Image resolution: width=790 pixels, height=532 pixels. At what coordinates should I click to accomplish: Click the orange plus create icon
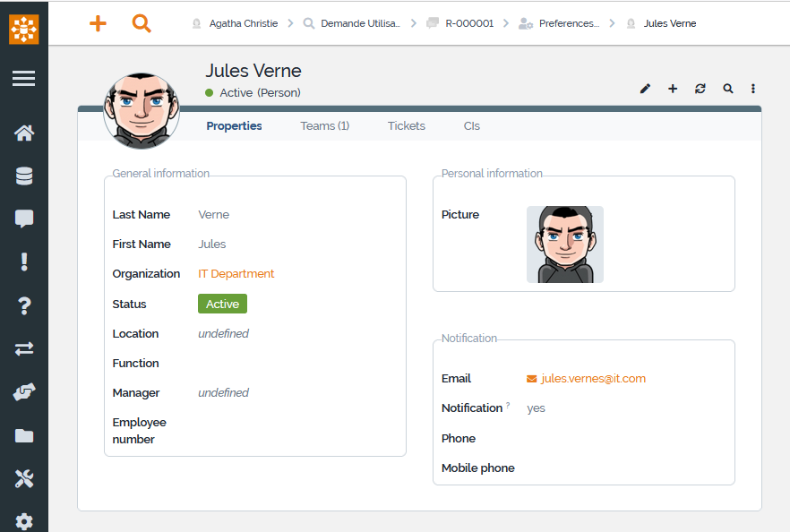(98, 23)
